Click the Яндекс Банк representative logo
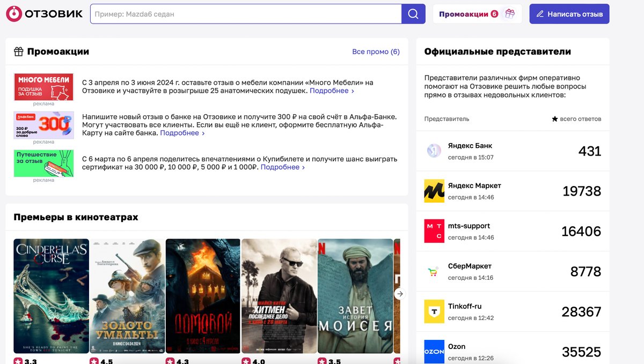Screen dimensions: 644x364 pos(434,151)
